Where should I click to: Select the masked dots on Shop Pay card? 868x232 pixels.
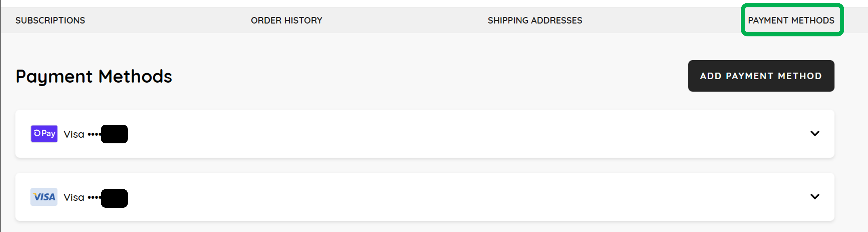pos(94,134)
